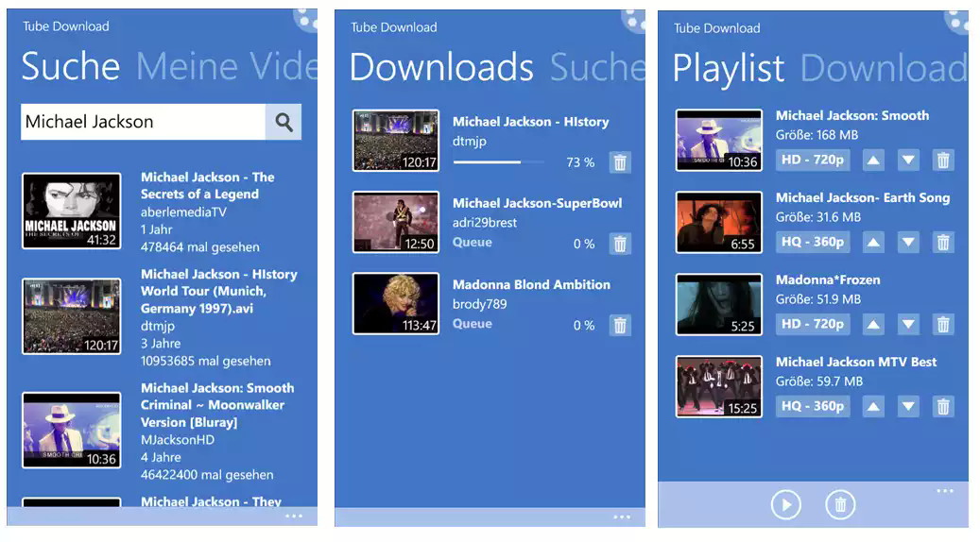Open the three-dot menu on Playlist screen
Screen dimensions: 980x542
tap(945, 491)
